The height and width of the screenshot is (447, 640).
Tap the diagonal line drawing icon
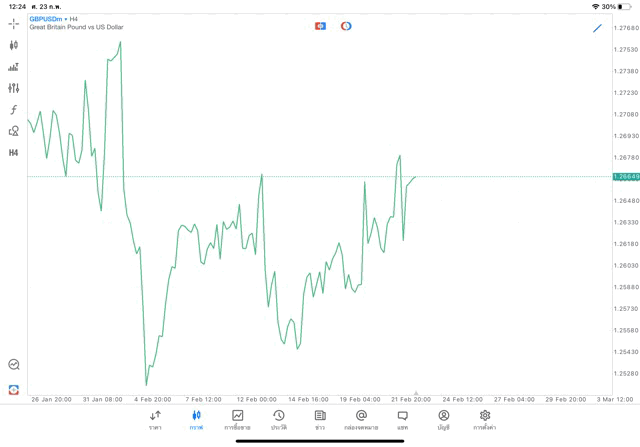coord(598,27)
